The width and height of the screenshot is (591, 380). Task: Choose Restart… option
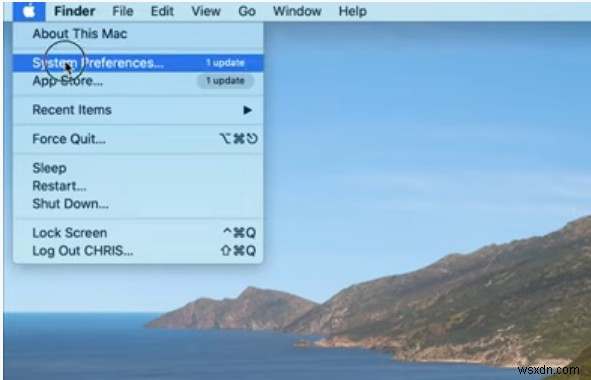click(x=138, y=186)
